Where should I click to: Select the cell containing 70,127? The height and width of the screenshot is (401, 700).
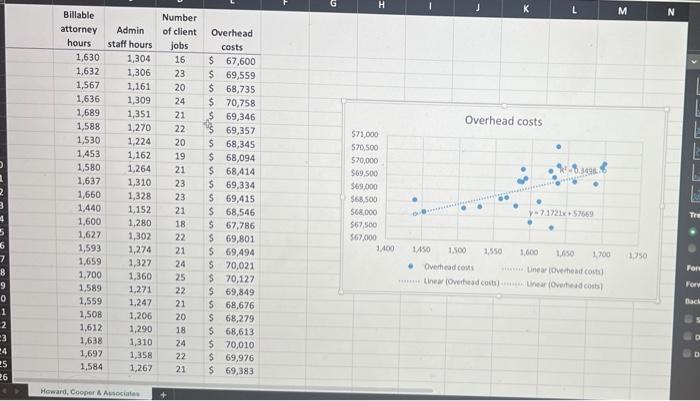(232, 279)
